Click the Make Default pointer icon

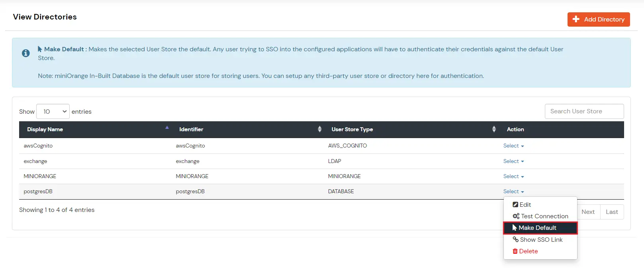coord(515,228)
